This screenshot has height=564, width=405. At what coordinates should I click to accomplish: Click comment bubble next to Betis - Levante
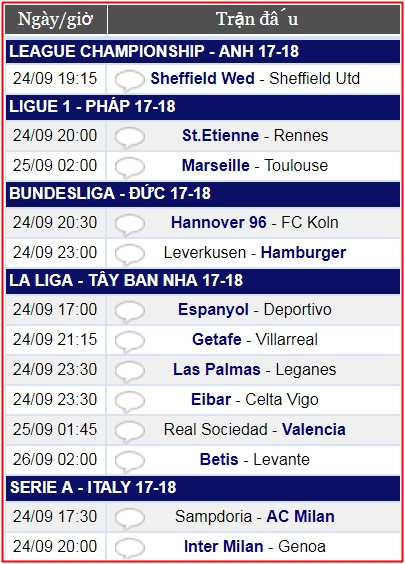coord(129,461)
